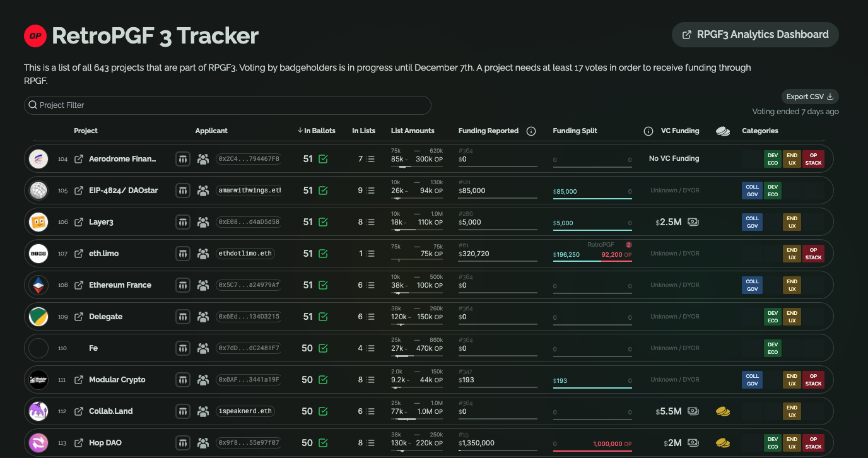Expand Modular Crypto's lists via its list icon

click(371, 380)
